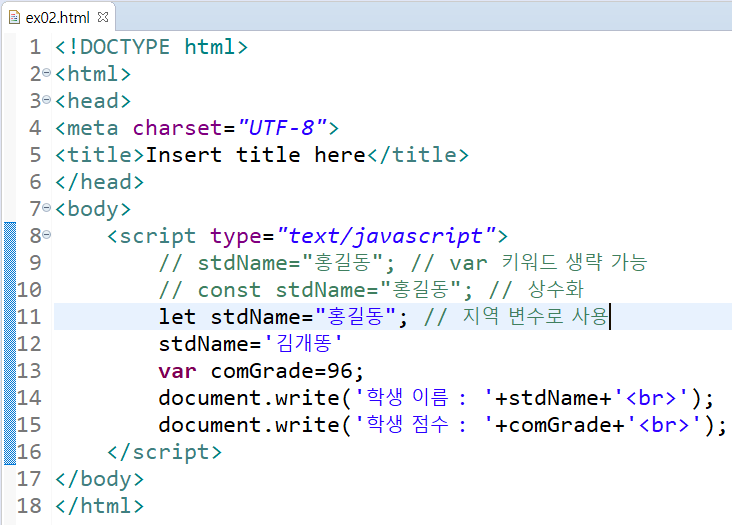Click the "Insert title here" text

(255, 154)
